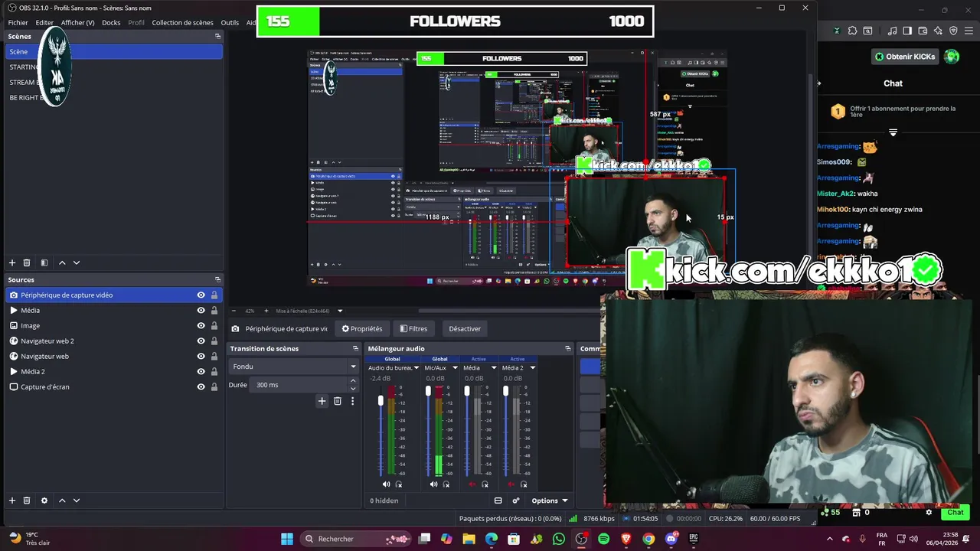This screenshot has width=980, height=551.
Task: Unmute Média speaker icon
Action: (x=472, y=484)
